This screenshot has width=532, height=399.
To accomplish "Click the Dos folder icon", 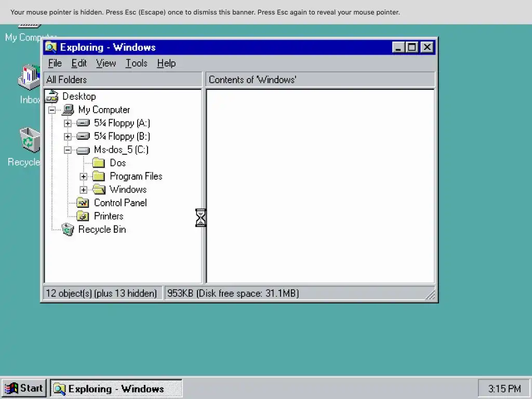I will pyautogui.click(x=99, y=163).
